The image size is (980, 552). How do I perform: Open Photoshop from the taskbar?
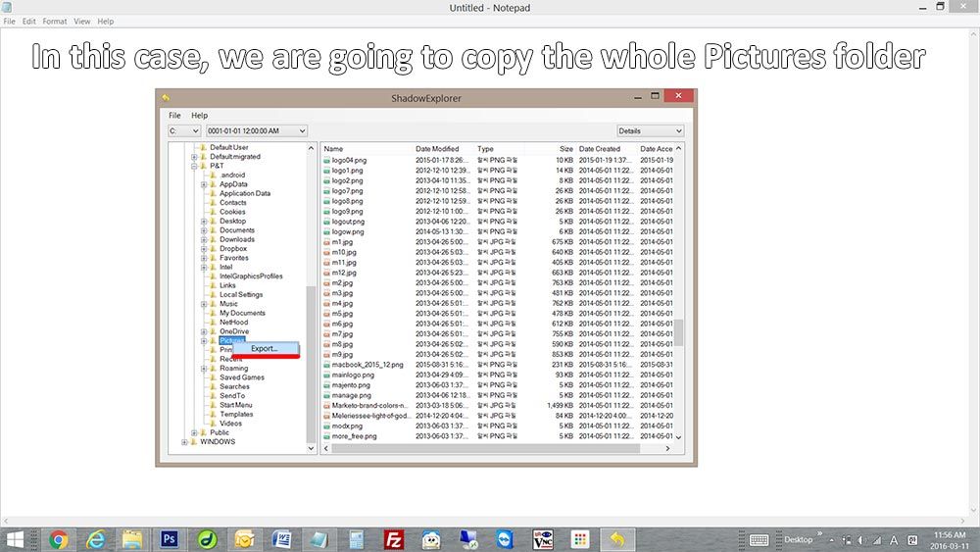tap(170, 539)
